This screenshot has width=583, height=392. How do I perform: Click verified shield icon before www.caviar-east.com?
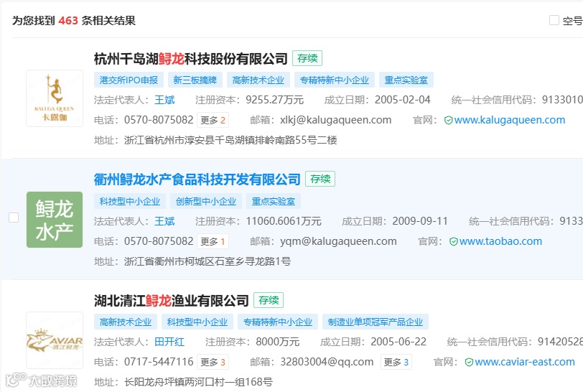(x=470, y=362)
